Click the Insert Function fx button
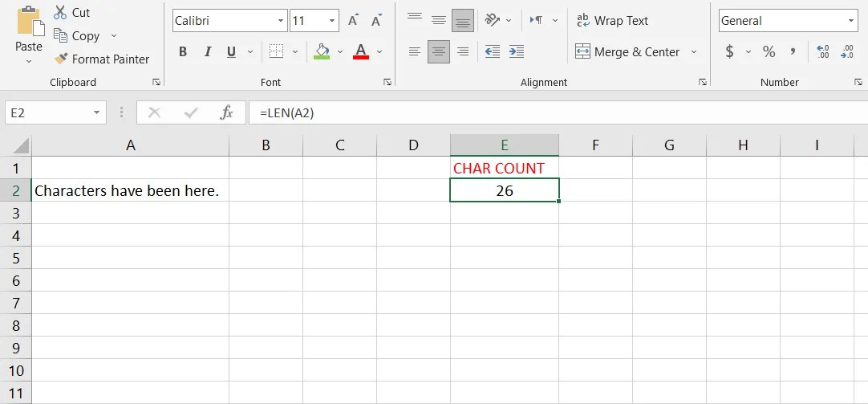The image size is (868, 404). 226,113
